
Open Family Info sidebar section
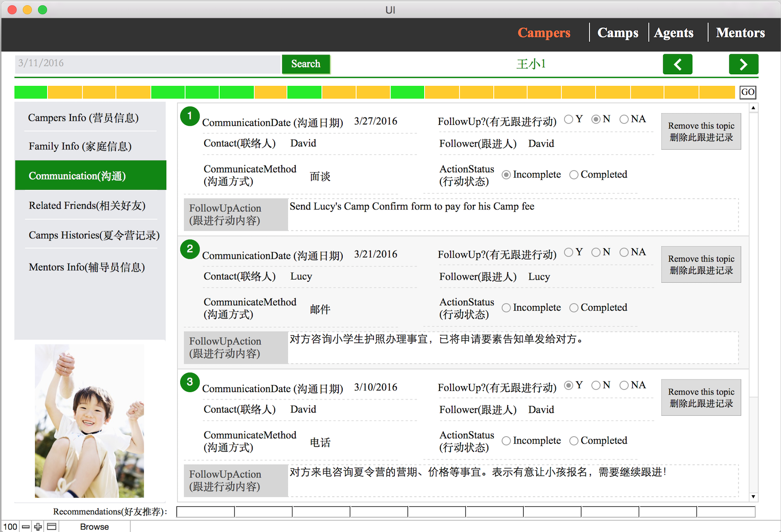click(x=80, y=146)
